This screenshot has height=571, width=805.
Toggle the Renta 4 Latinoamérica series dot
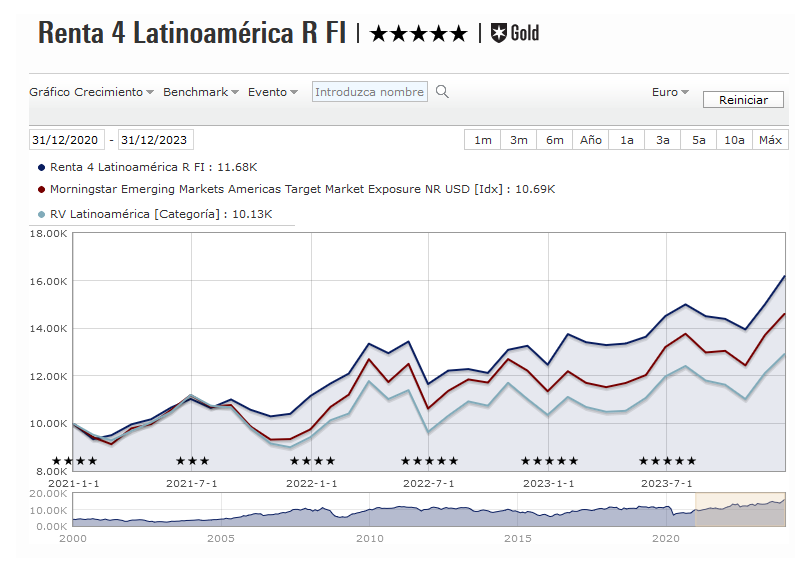point(40,167)
